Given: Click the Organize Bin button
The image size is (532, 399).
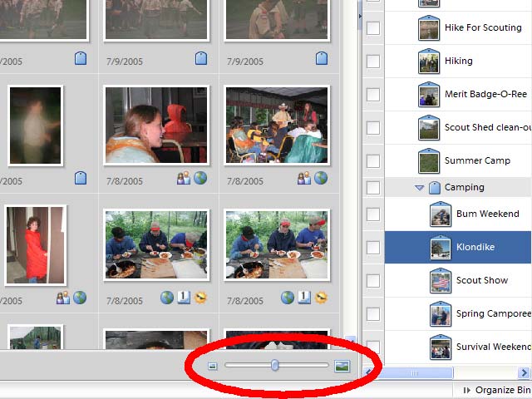Looking at the screenshot, I should point(498,390).
